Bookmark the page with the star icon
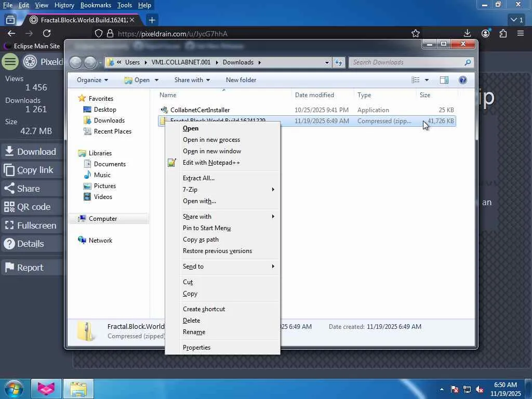 click(x=415, y=33)
